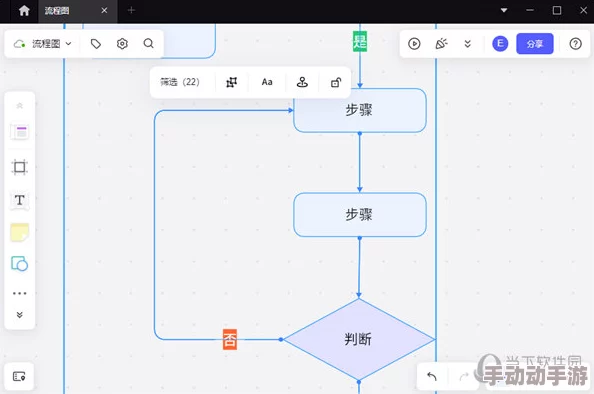Expand left toolbar bottom double chevron
Screen dimensions: 594x394
tap(20, 315)
